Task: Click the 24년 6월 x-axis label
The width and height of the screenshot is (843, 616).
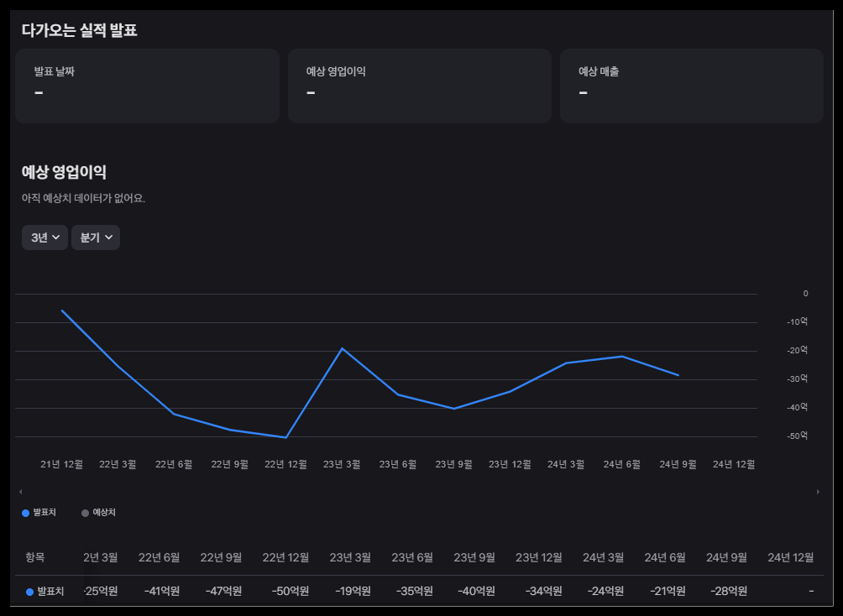Action: [x=622, y=464]
